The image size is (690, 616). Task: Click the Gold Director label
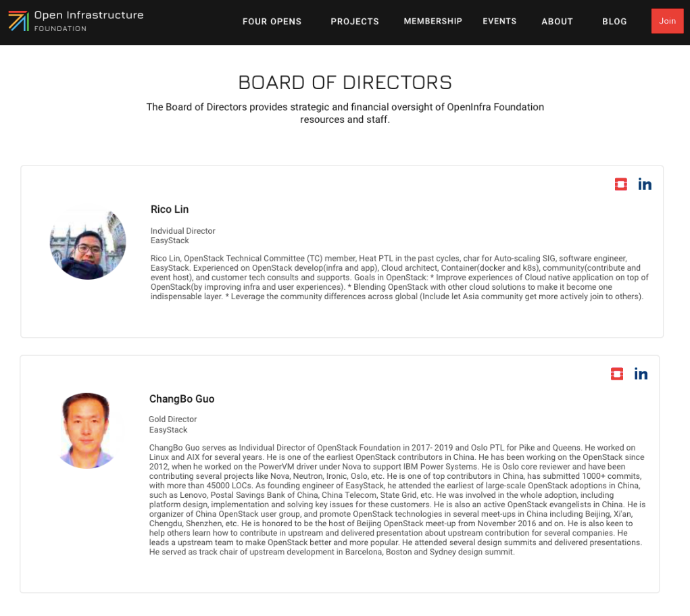point(172,419)
